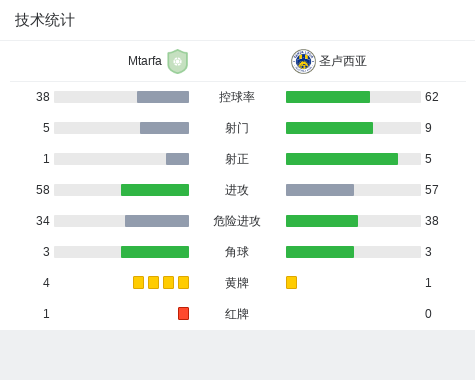The image size is (475, 380).
Task: Click the 圣卢西亚 team crest logo
Action: click(303, 61)
